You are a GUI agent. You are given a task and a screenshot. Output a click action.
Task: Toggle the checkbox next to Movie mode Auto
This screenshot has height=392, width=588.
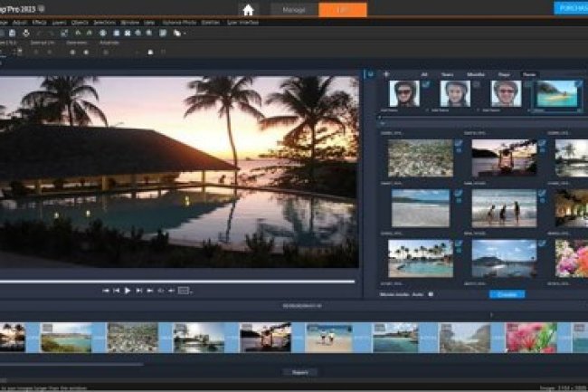(431, 294)
